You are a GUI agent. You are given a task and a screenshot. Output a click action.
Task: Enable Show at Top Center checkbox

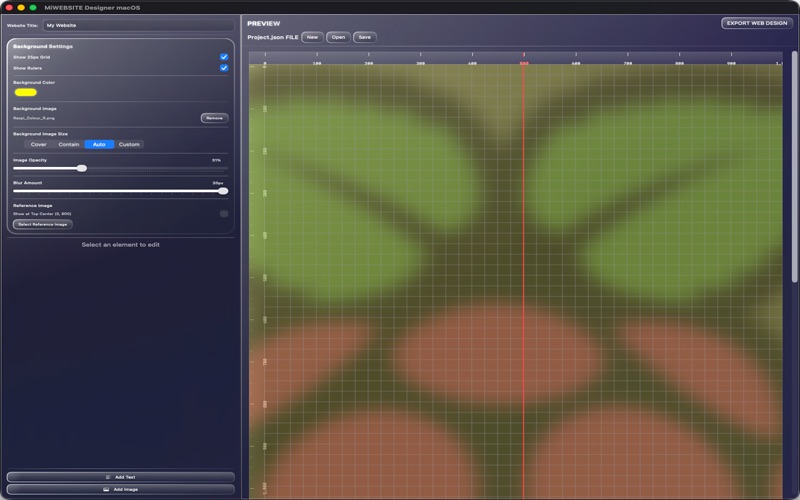(x=224, y=214)
